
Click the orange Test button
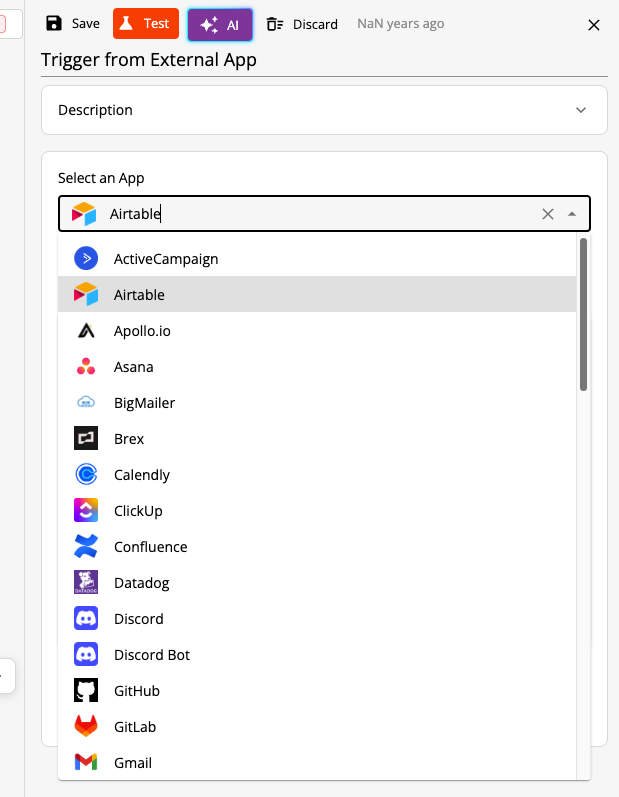pos(146,23)
